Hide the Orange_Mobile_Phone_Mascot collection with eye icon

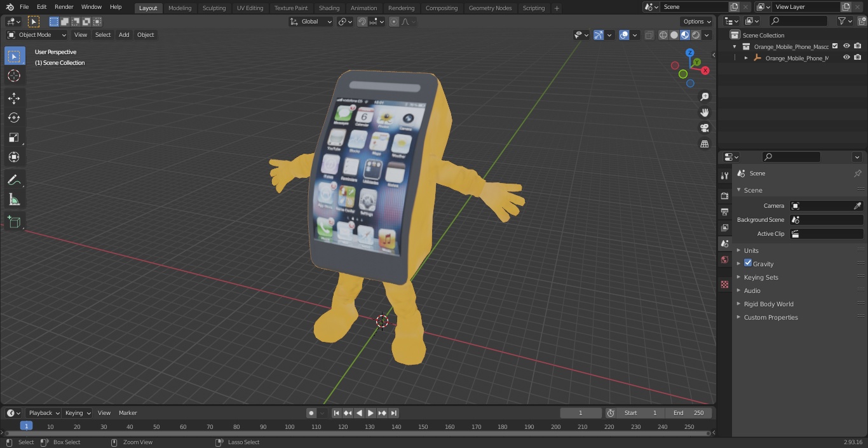pyautogui.click(x=846, y=46)
